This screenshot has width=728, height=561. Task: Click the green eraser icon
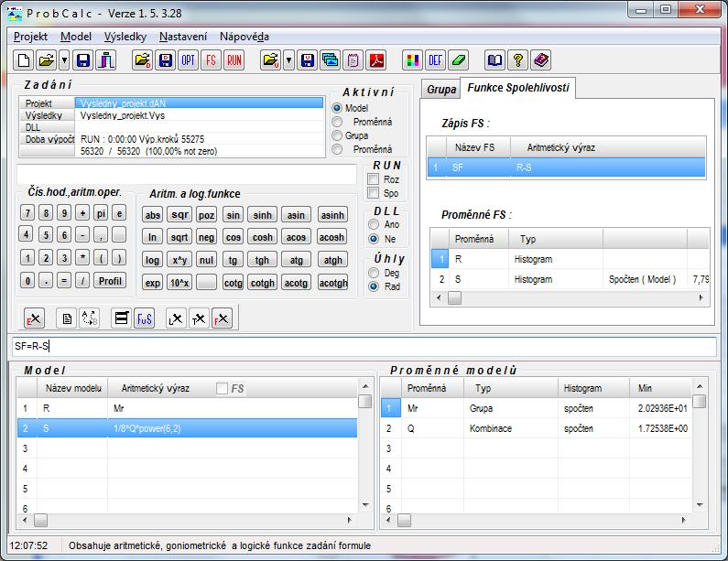(x=458, y=60)
